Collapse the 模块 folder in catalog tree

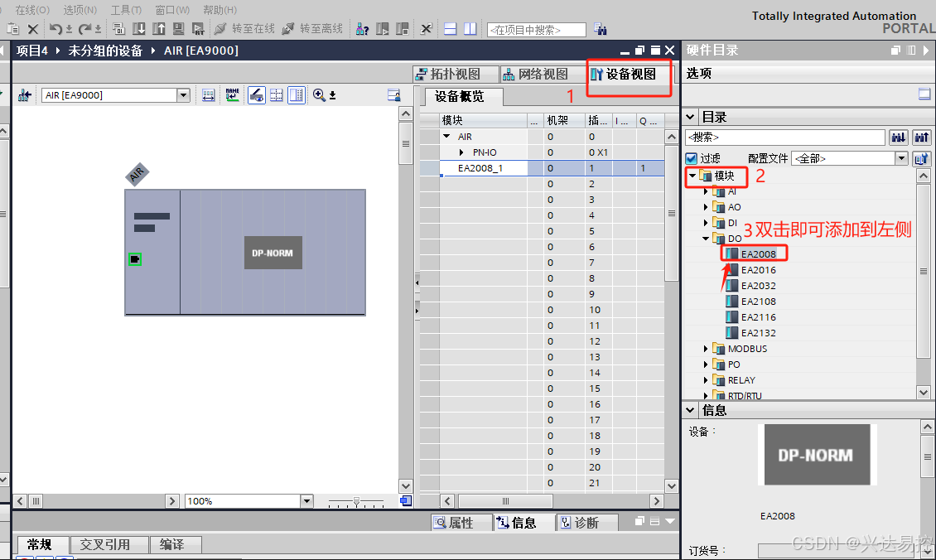(x=692, y=176)
